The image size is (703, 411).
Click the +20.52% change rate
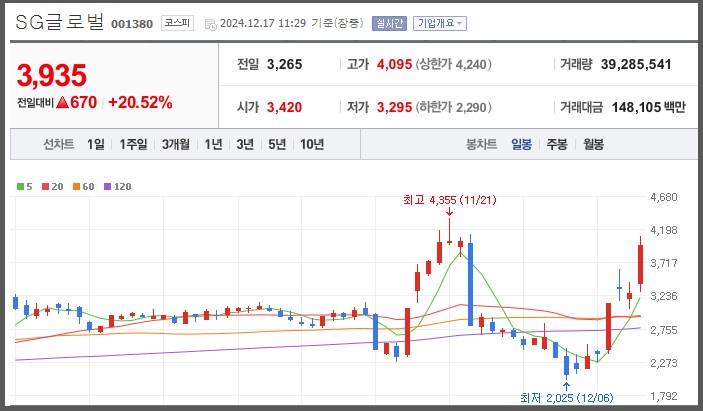click(x=140, y=102)
